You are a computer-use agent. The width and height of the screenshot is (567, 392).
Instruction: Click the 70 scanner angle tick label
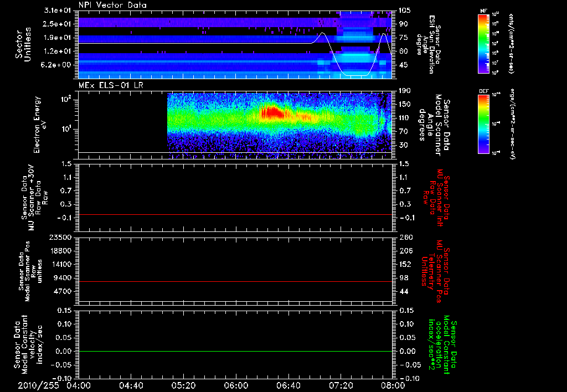pos(403,131)
